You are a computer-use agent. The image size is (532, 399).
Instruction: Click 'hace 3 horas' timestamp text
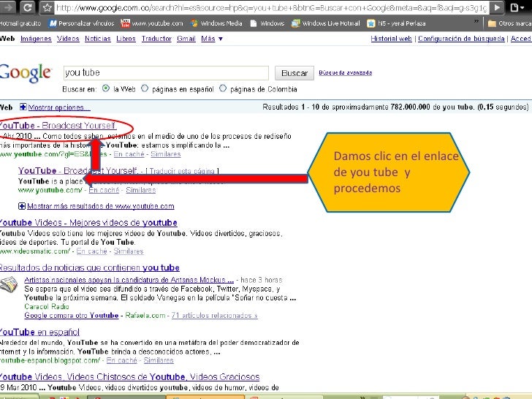pos(262,280)
